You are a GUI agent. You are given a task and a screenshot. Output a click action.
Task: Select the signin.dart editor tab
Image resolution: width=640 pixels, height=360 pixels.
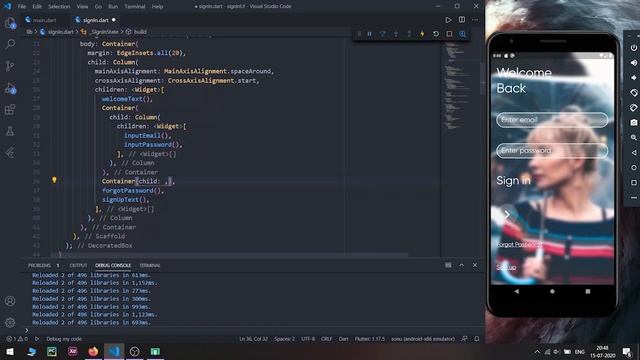[96, 20]
